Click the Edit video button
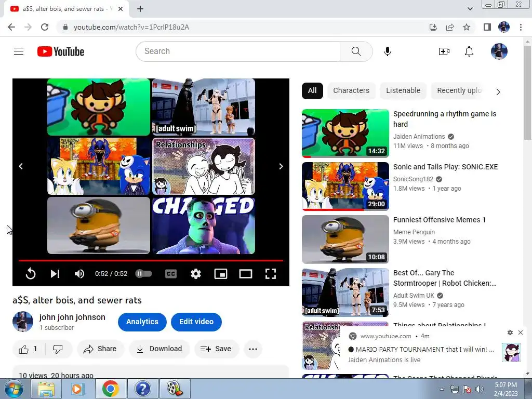The height and width of the screenshot is (399, 532). [196, 322]
